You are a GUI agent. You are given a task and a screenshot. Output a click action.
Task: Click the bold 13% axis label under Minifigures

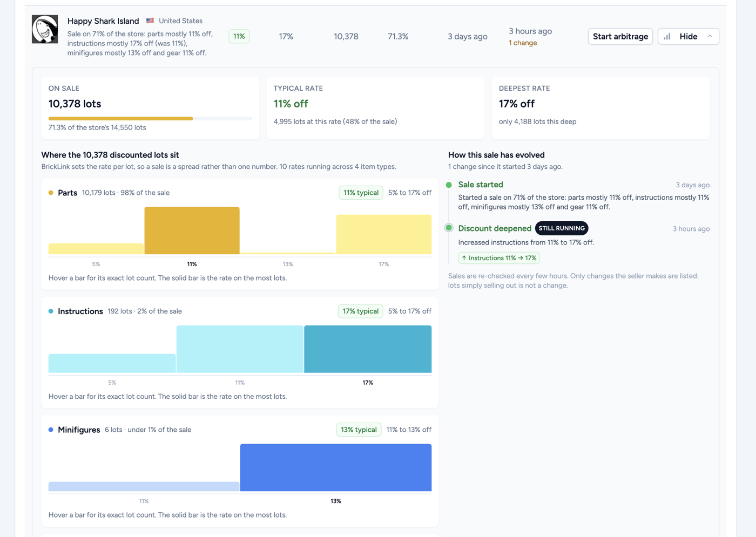click(336, 501)
